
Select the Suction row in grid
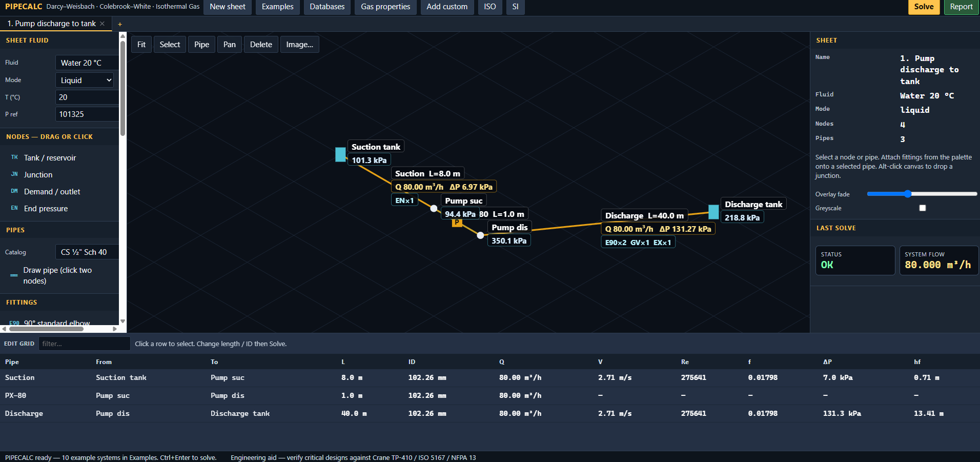pyautogui.click(x=490, y=378)
